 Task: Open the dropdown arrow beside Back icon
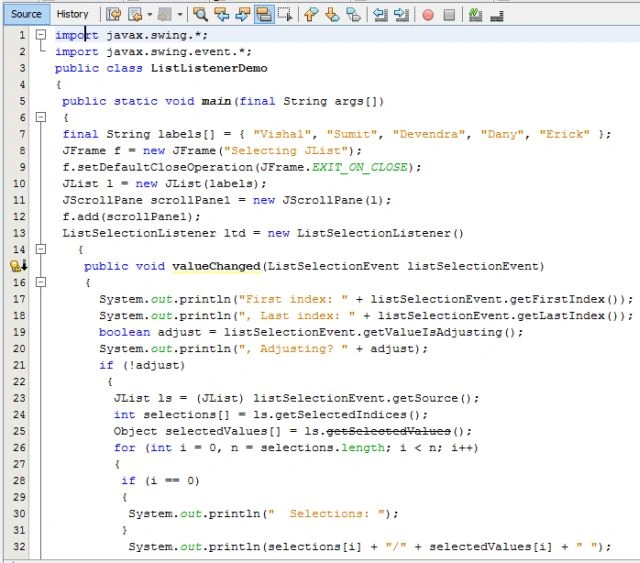click(x=150, y=15)
